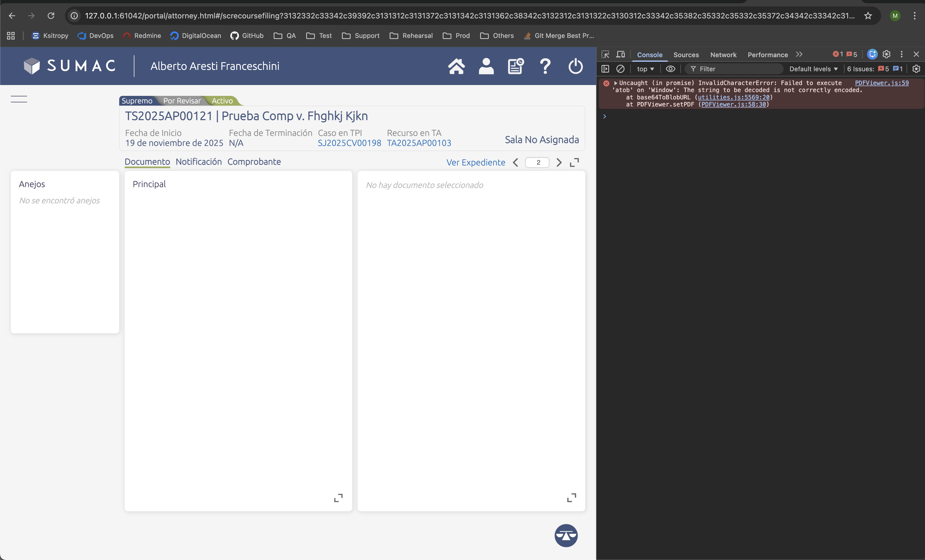This screenshot has width=925, height=560.
Task: Click the Ver Expediente link
Action: coord(476,162)
